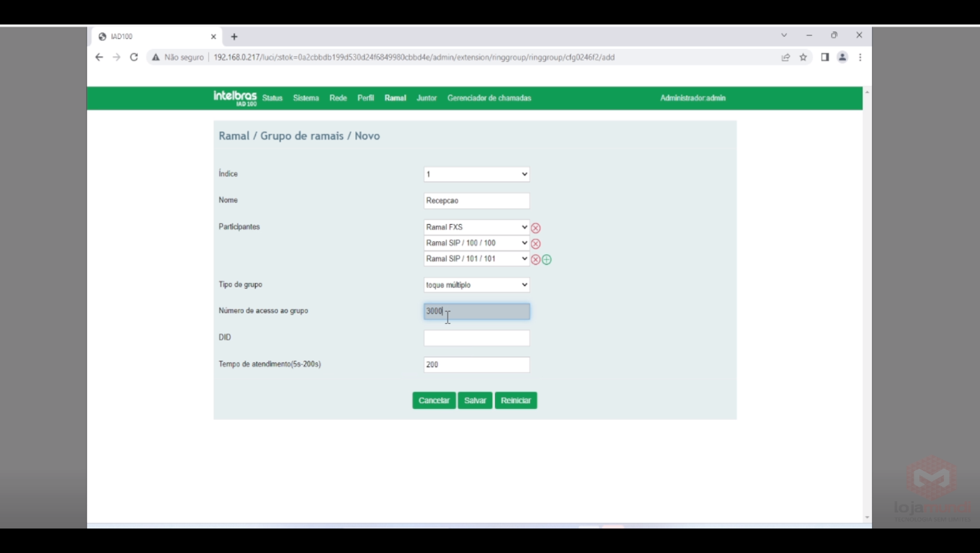This screenshot has width=980, height=553.
Task: Open the browser profile avatar
Action: click(842, 57)
